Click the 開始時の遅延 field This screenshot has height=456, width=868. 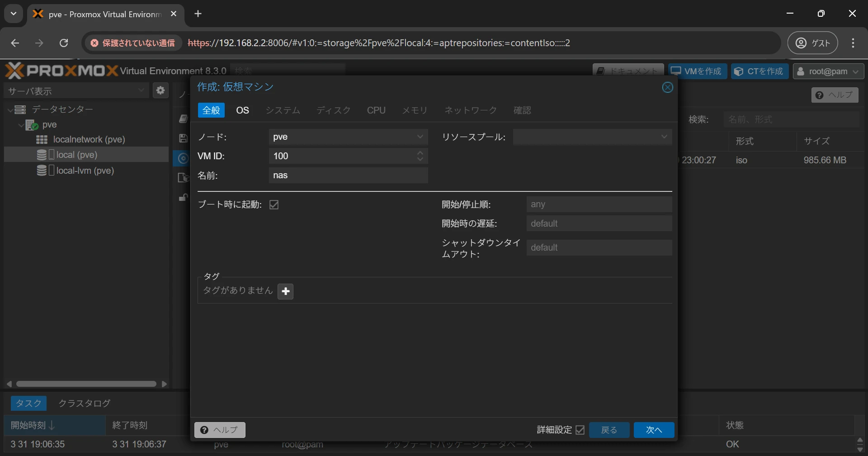pyautogui.click(x=599, y=223)
